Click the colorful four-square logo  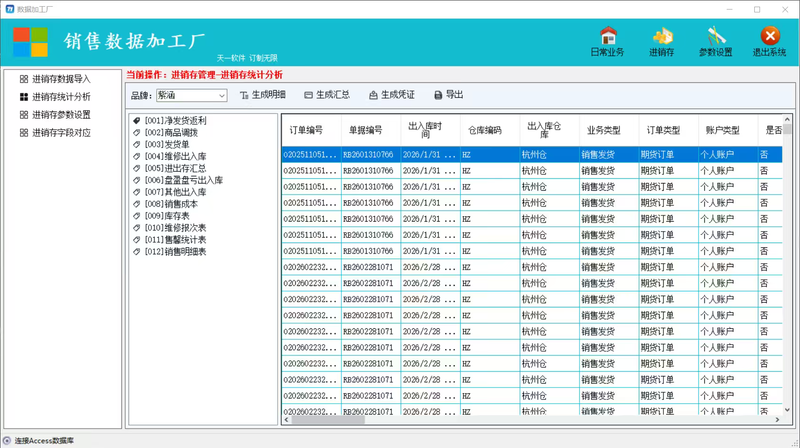pyautogui.click(x=31, y=42)
